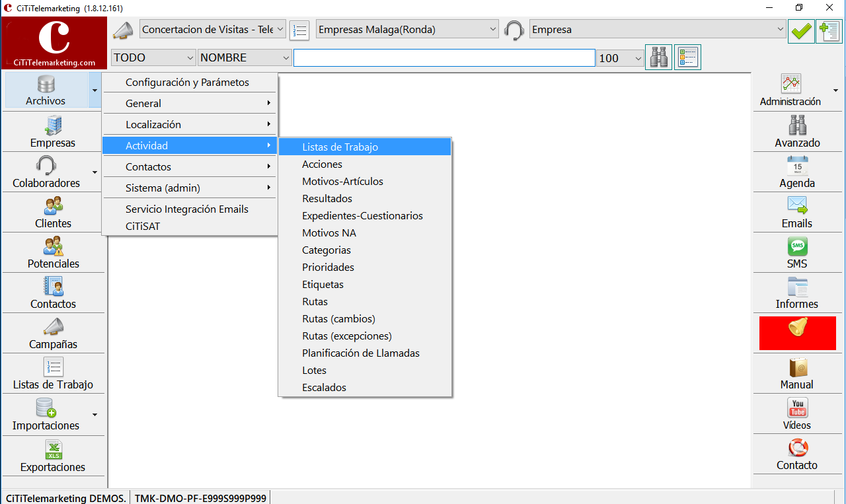Screen dimensions: 846x504
Task: Click the search text input field
Action: 444,58
